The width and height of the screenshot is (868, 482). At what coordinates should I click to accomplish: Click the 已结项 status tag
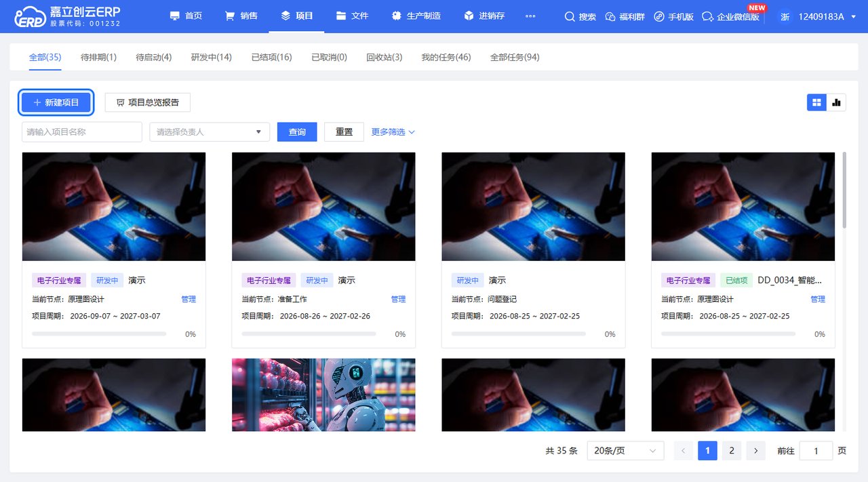[736, 281]
